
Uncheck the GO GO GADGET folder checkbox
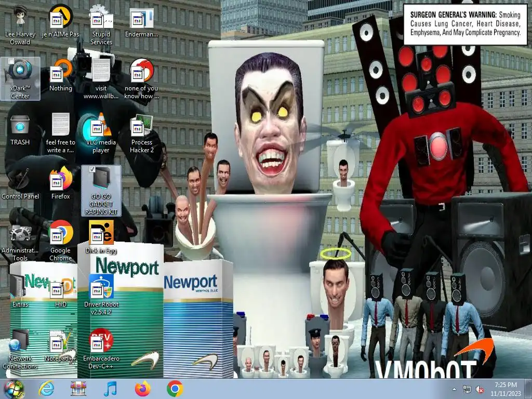click(x=92, y=169)
